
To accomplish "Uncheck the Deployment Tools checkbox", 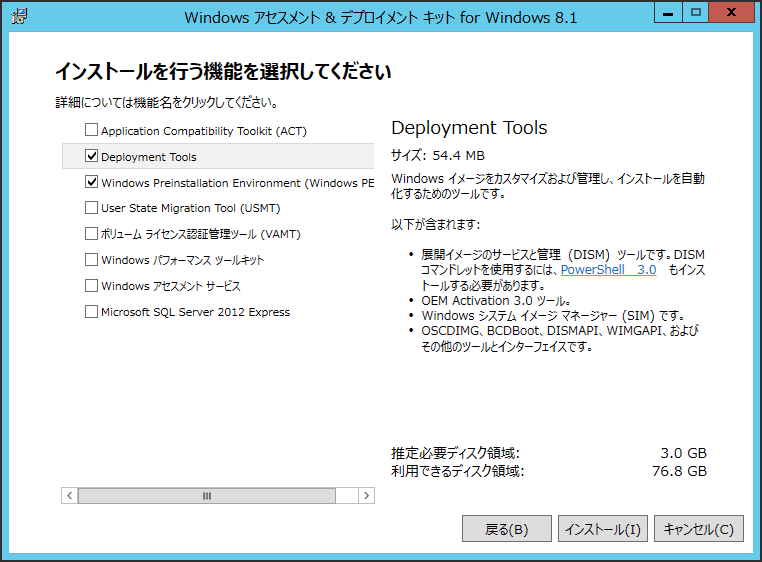I will pyautogui.click(x=91, y=156).
